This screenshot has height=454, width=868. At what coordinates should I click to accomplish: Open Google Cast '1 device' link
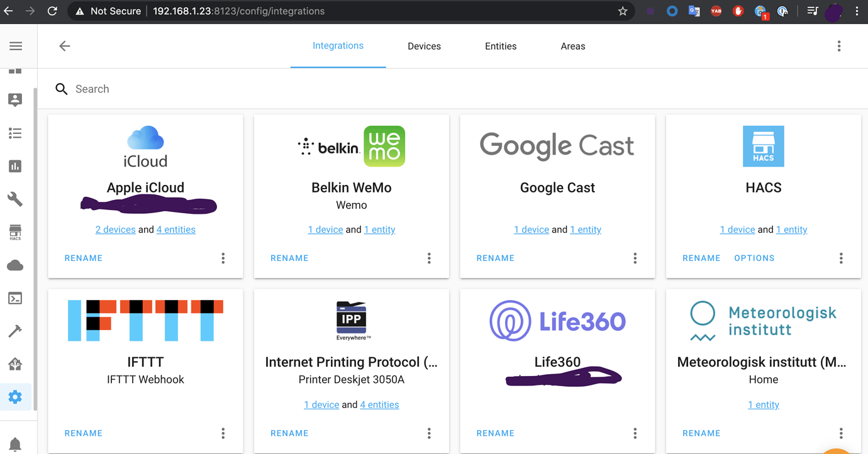[x=531, y=230]
